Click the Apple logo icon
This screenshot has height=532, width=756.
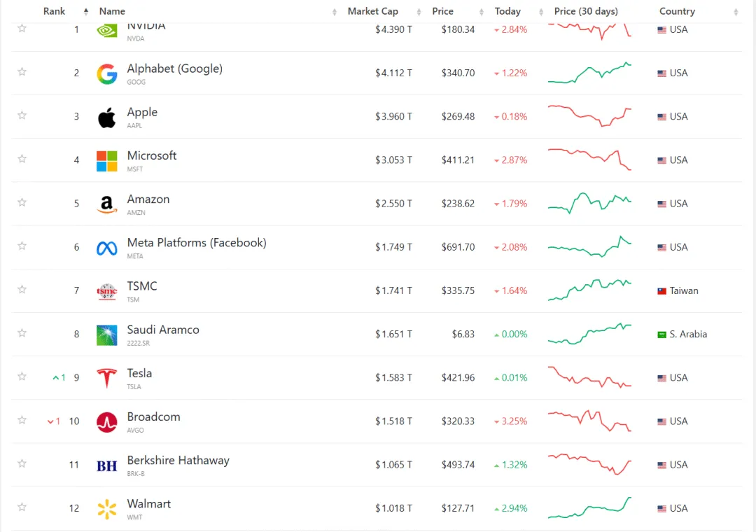pyautogui.click(x=107, y=117)
